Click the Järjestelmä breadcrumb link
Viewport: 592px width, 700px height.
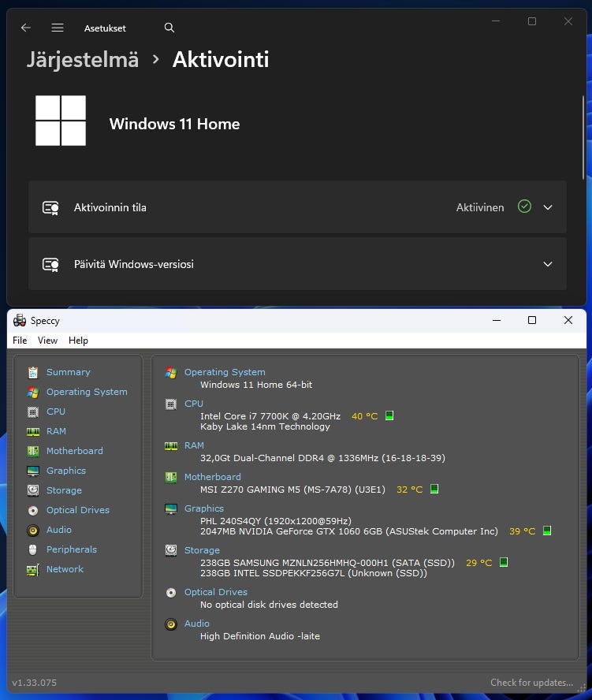tap(83, 59)
